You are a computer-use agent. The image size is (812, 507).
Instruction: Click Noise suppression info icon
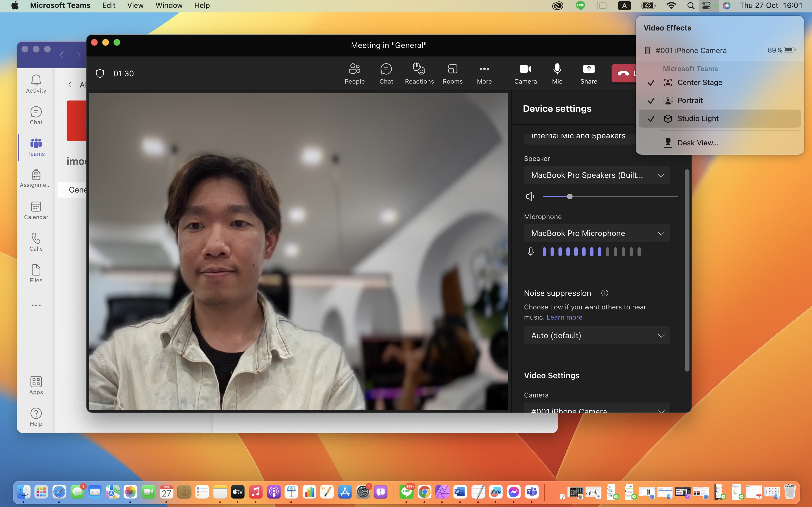pyautogui.click(x=604, y=293)
